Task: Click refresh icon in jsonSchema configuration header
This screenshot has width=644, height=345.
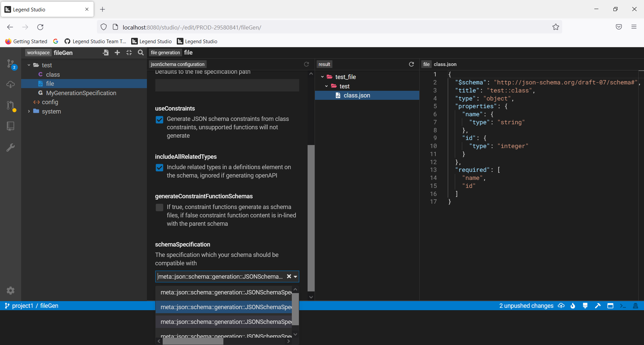Action: [306, 64]
